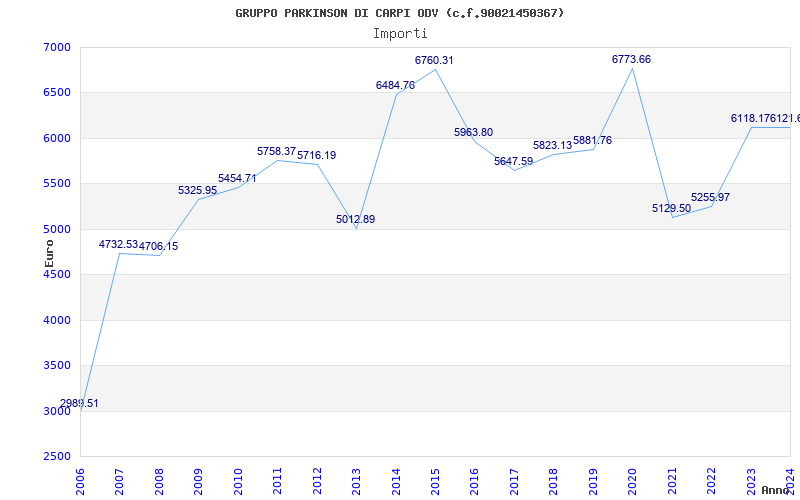Viewport: 800px width, 500px height.
Task: Click the x-axis year 2022
Action: [712, 483]
